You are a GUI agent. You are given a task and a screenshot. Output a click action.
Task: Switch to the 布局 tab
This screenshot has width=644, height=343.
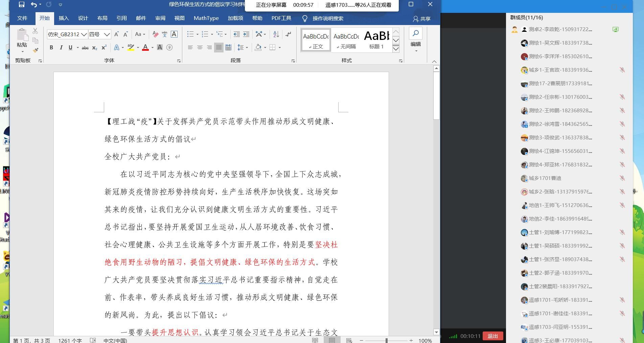click(102, 18)
